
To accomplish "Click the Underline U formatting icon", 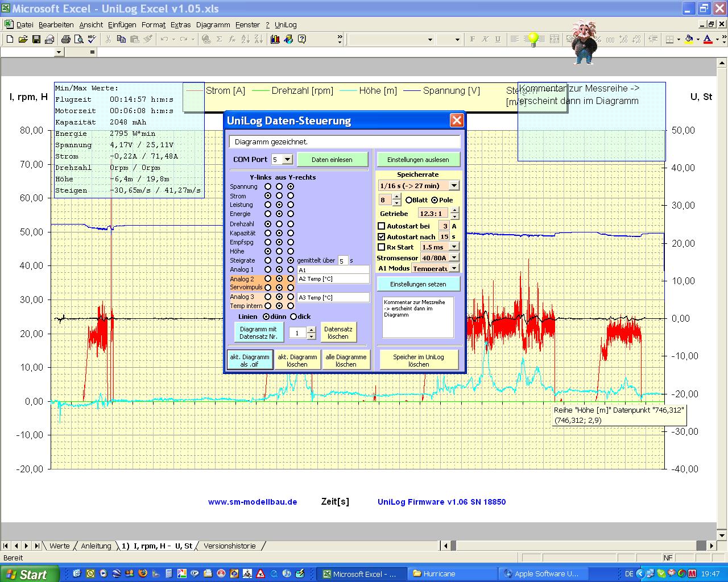I will (x=498, y=39).
